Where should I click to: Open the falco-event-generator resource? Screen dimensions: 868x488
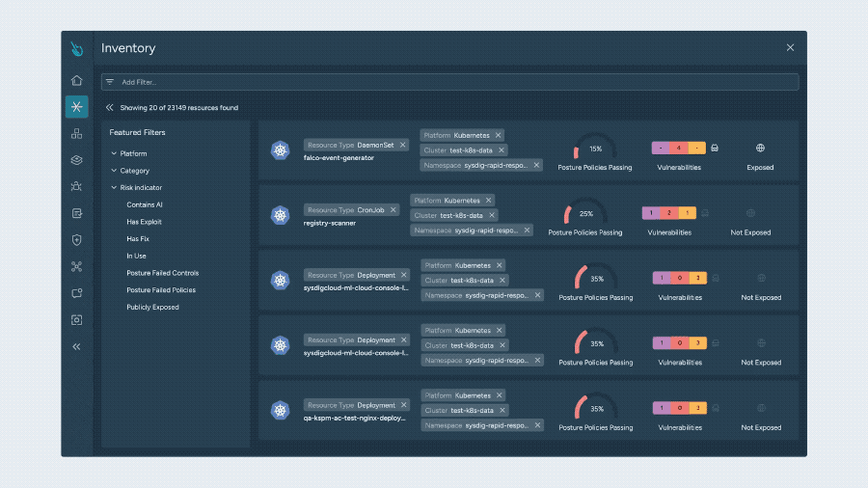coord(339,158)
